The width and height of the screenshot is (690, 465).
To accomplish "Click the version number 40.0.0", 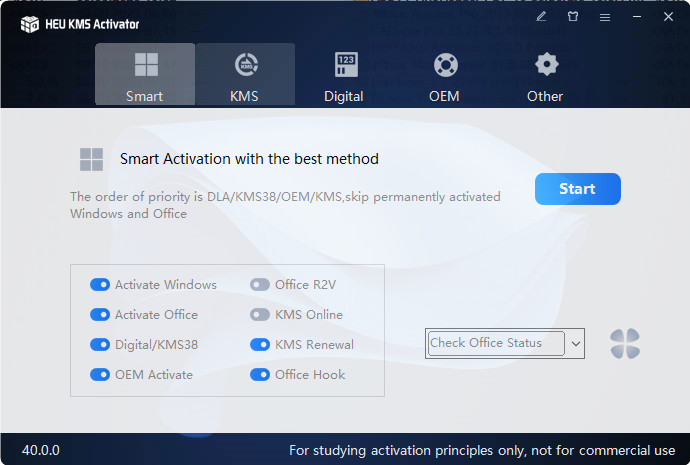I will point(41,450).
